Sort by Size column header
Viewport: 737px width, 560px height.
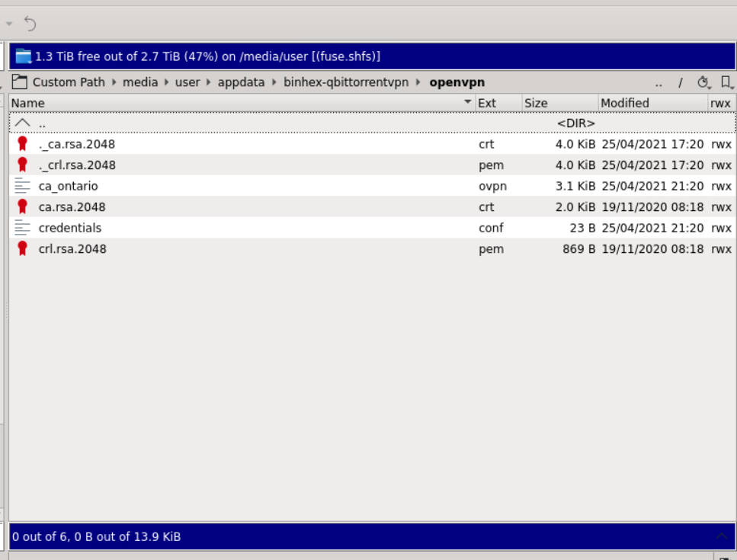tap(560, 103)
